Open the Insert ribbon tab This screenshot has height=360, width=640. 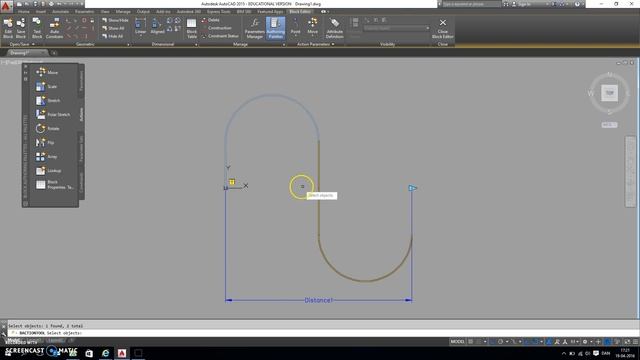[41, 11]
